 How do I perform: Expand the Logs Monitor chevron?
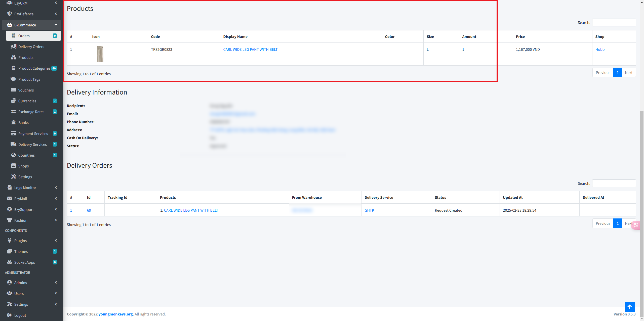[x=56, y=188]
